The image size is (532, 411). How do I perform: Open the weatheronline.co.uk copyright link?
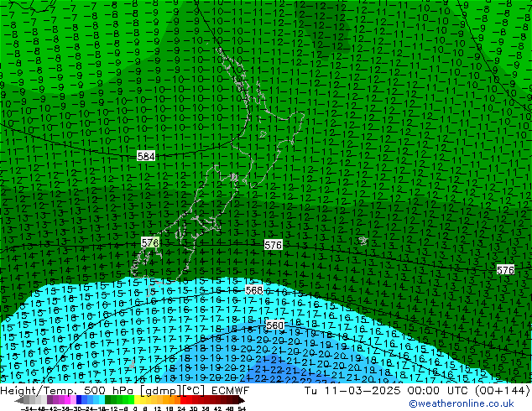tap(462, 403)
